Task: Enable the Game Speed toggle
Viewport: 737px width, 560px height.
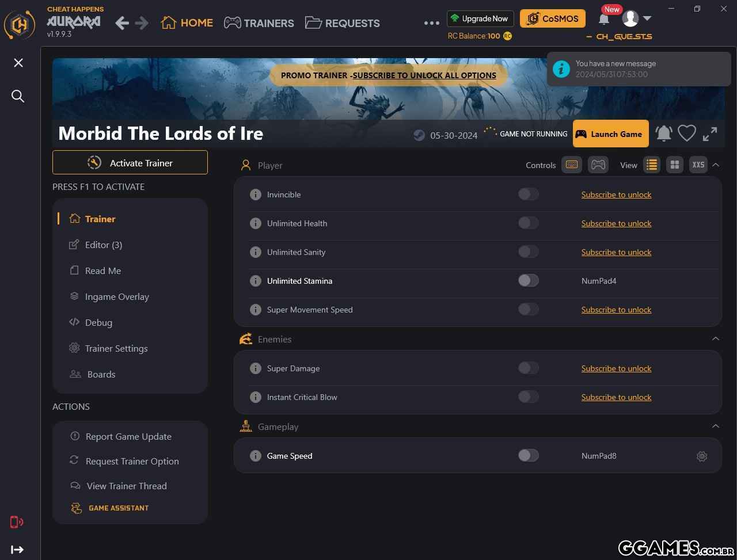Action: click(528, 455)
